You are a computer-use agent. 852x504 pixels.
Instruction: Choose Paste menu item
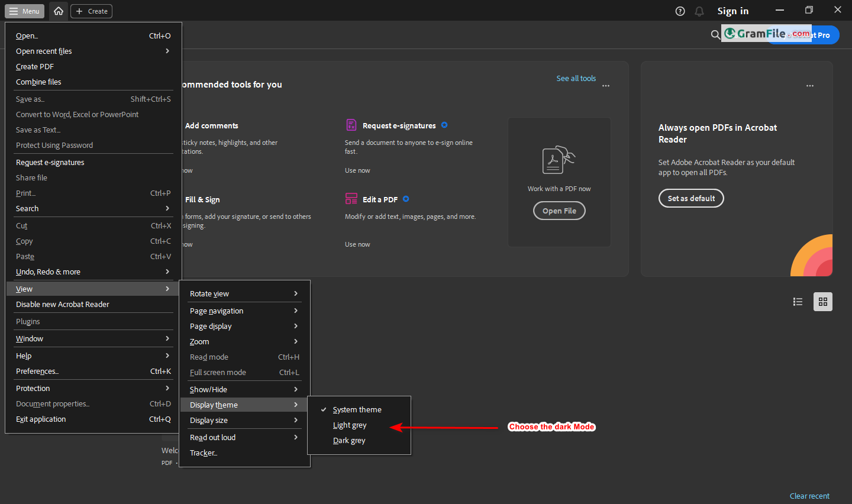click(x=93, y=256)
